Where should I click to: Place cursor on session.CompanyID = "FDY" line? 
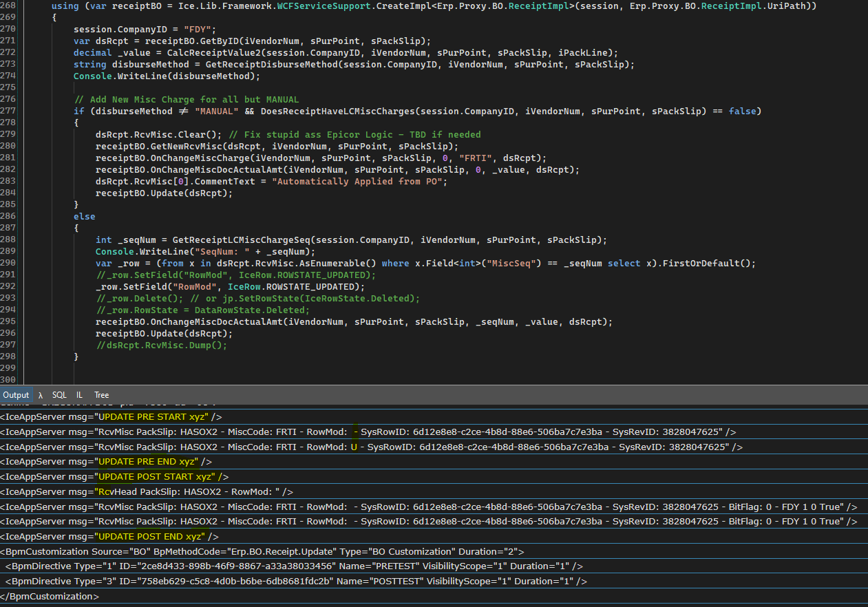pos(145,29)
